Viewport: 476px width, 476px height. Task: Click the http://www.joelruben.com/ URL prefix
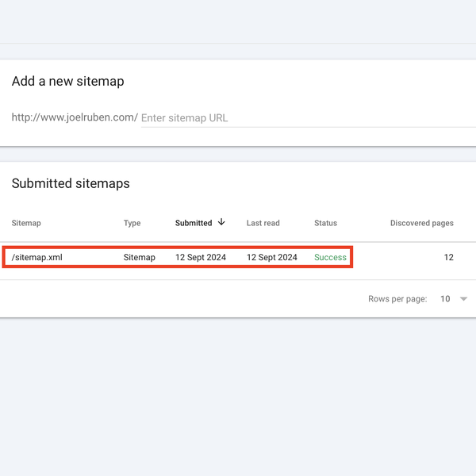pos(75,117)
